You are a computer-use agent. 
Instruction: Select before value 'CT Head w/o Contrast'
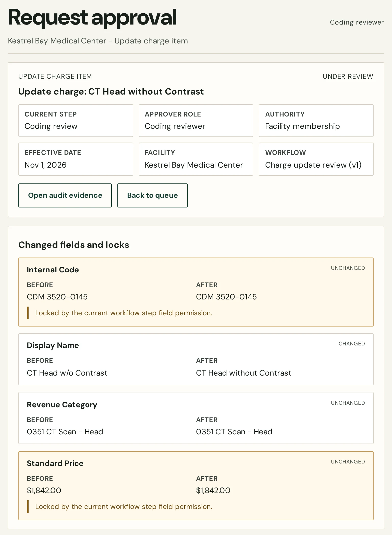point(67,373)
